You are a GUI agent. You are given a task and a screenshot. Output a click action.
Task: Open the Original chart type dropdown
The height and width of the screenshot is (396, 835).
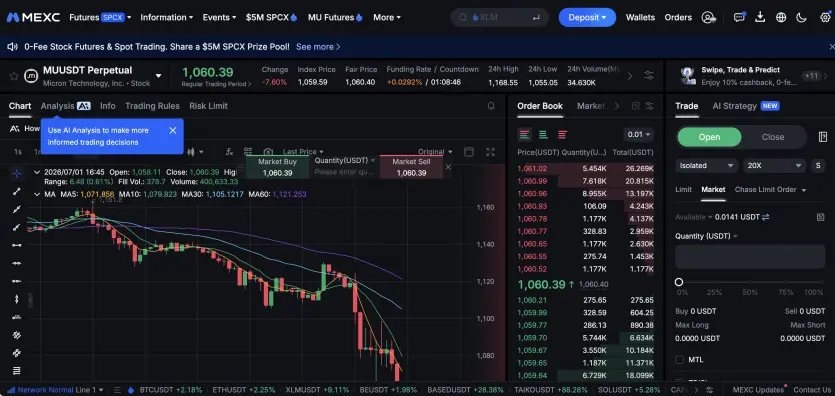tap(436, 152)
